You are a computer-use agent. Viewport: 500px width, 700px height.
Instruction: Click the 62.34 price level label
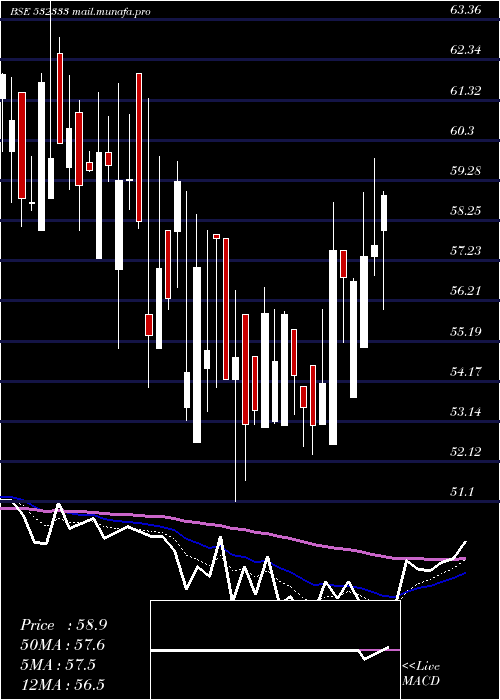pos(466,50)
